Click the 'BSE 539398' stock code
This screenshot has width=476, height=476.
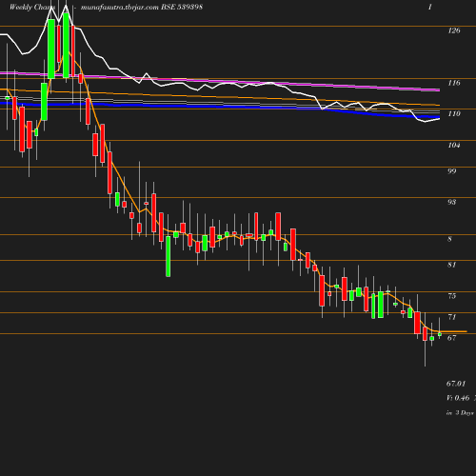(182, 7)
